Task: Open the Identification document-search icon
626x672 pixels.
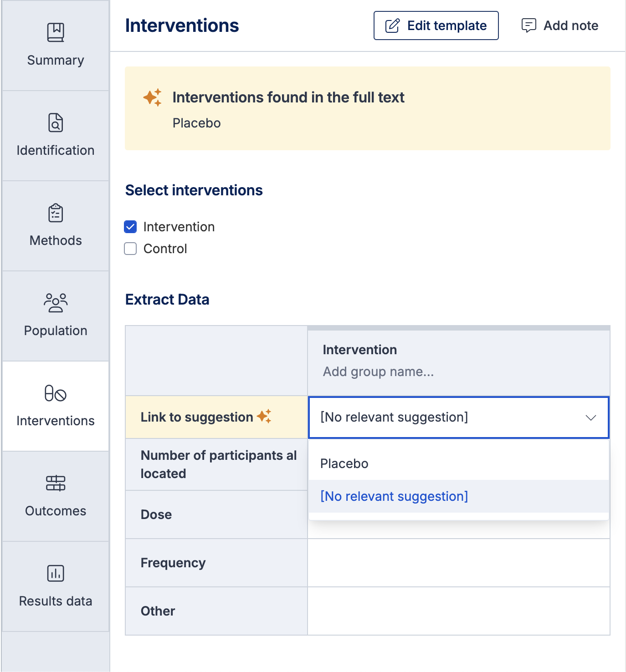Action: pyautogui.click(x=56, y=123)
